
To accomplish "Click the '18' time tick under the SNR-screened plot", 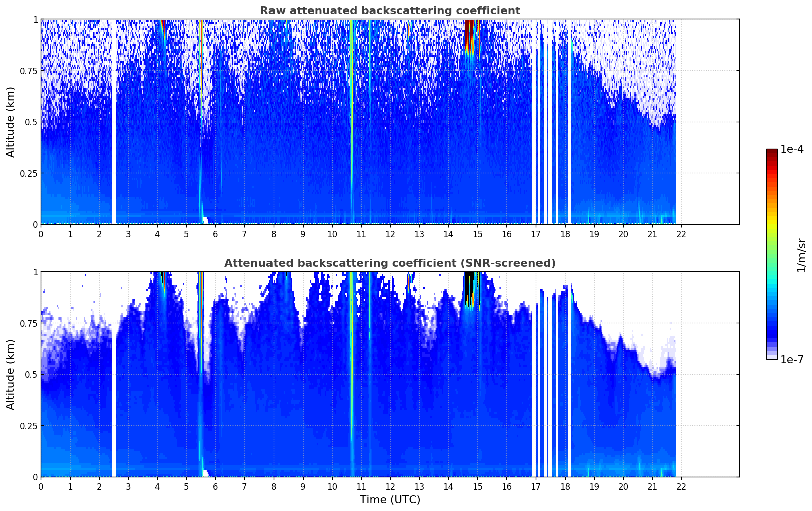I will (x=565, y=486).
